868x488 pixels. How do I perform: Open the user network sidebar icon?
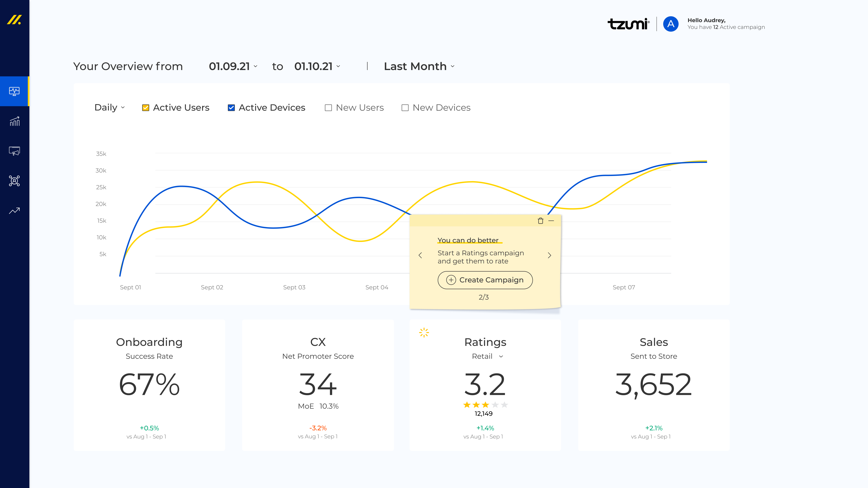pos(14,181)
